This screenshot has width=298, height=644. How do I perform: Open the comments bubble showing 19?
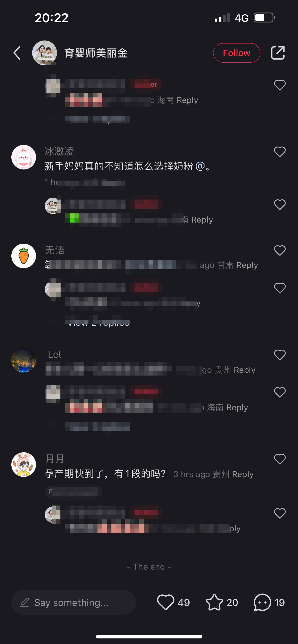(x=262, y=602)
